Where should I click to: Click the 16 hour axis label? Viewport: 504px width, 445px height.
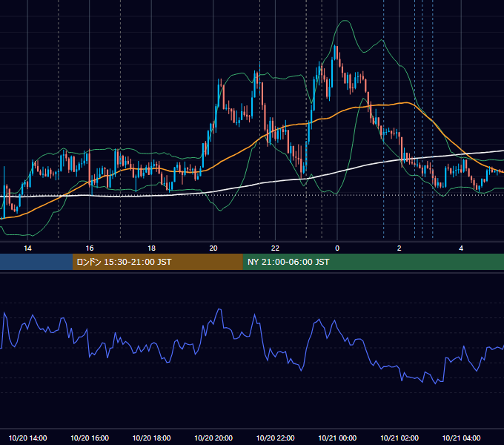coord(90,248)
